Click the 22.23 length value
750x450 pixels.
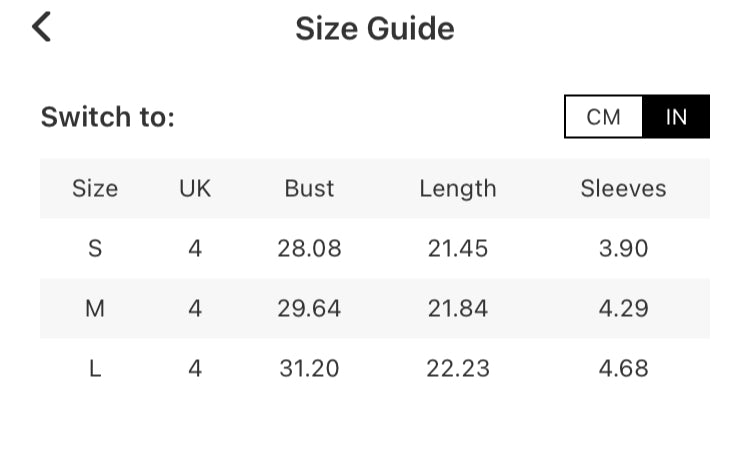click(x=458, y=368)
